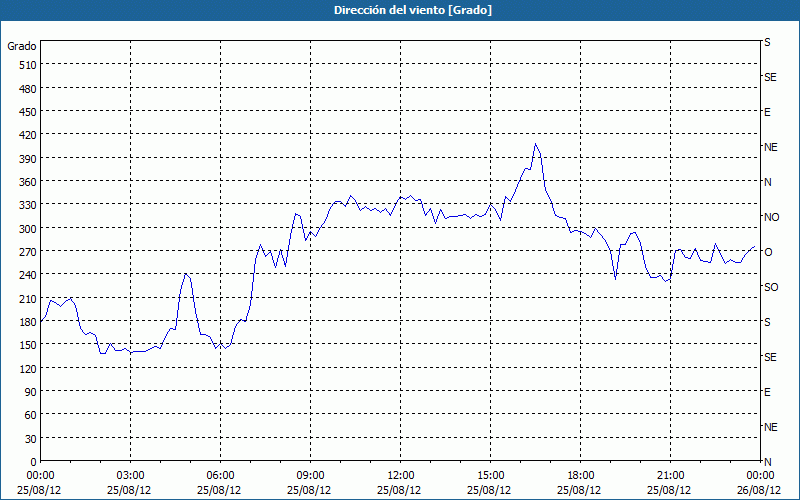Image resolution: width=800 pixels, height=500 pixels.
Task: Pick the 300 degree axis label
Action: 28,229
